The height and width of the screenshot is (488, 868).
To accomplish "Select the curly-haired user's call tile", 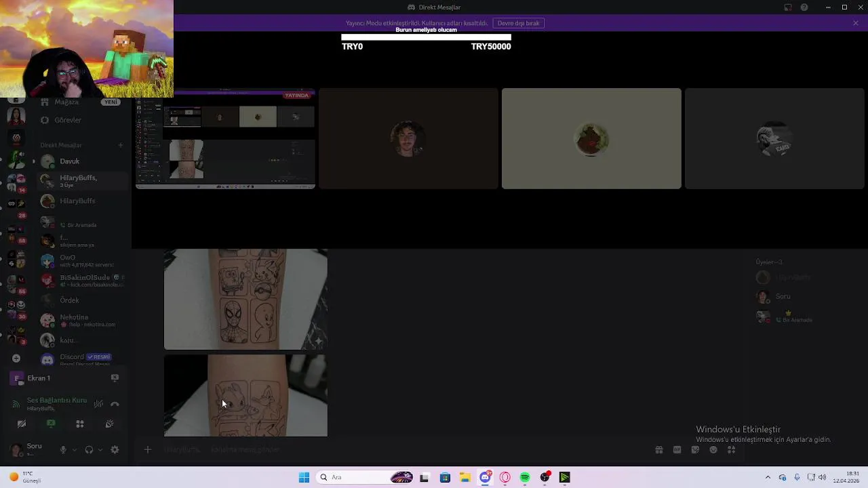I will [x=408, y=138].
